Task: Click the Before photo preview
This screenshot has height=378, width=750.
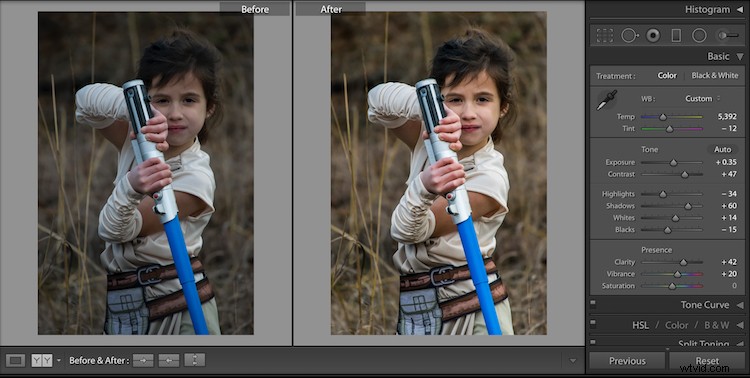Action: pyautogui.click(x=146, y=173)
